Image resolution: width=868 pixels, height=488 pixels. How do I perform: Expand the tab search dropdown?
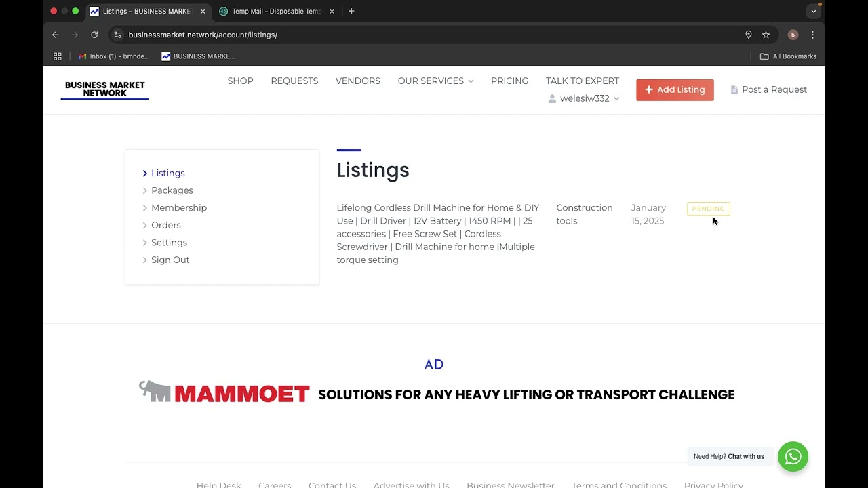pos(814,11)
